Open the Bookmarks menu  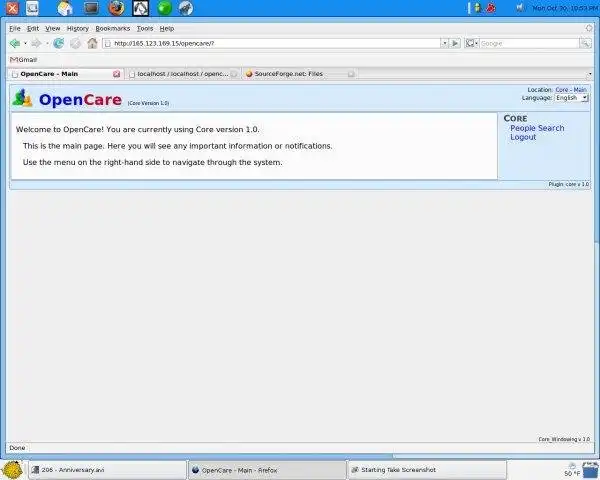[112, 28]
